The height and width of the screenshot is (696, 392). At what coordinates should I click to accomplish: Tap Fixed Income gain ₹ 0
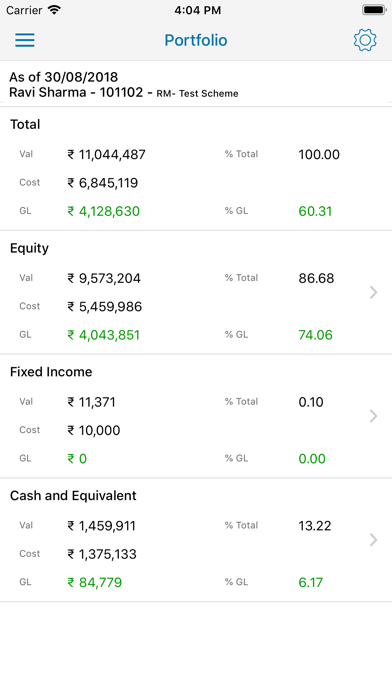[x=77, y=459]
